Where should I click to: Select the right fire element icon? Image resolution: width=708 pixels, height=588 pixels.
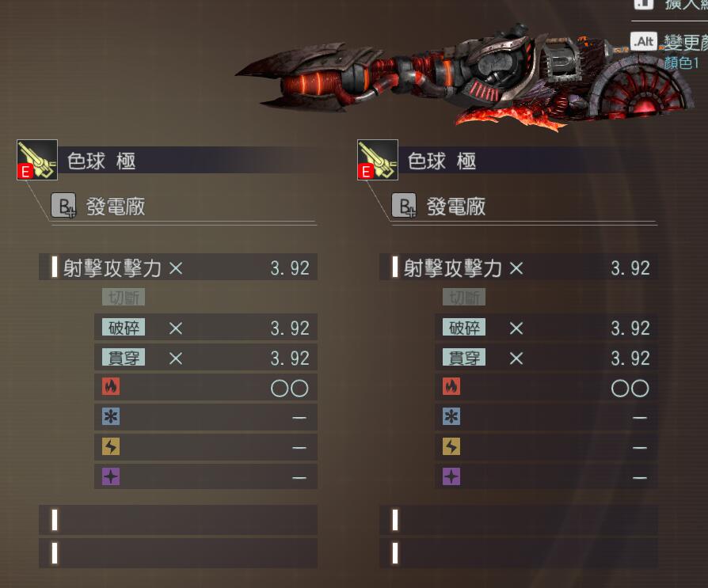[451, 386]
